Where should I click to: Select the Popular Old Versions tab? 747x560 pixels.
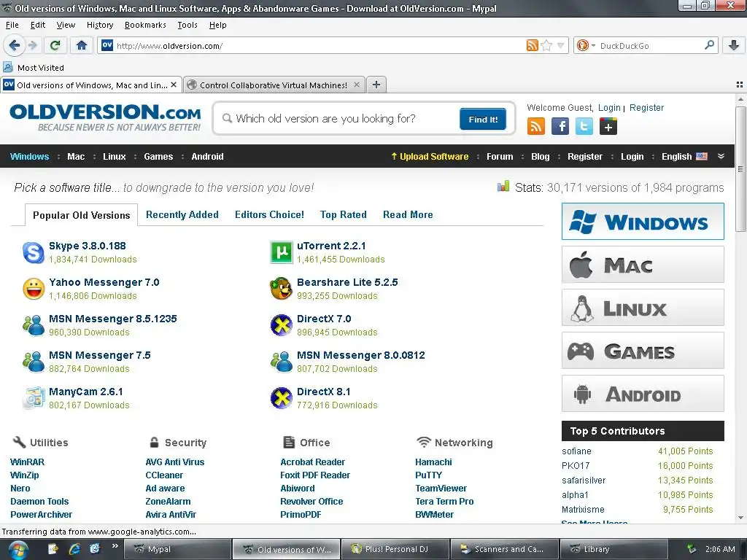[81, 215]
